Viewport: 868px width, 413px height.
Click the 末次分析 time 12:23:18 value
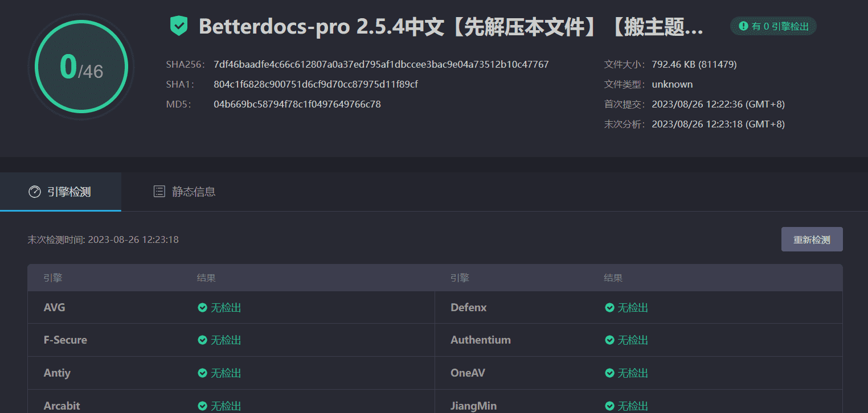coord(718,124)
